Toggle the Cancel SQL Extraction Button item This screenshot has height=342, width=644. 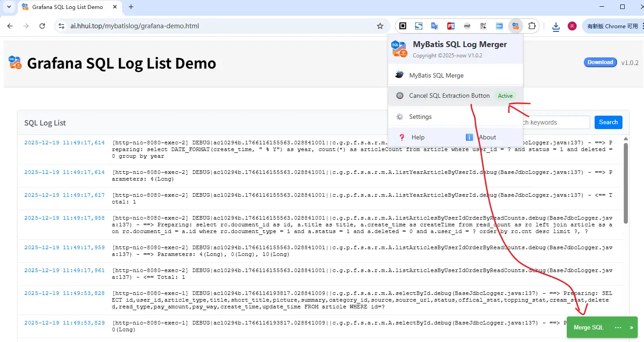point(449,95)
